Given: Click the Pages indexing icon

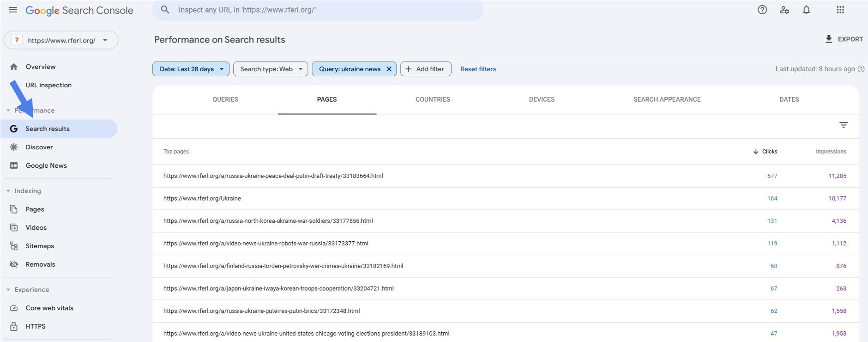Looking at the screenshot, I should tap(14, 209).
